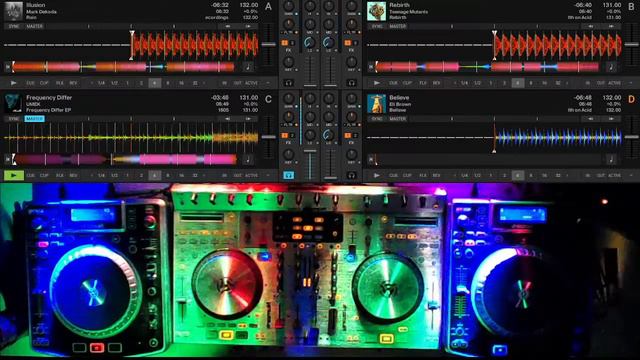Image resolution: width=640 pixels, height=360 pixels.
Task: Show larger loop sizes on Deck A
Action: click(204, 83)
